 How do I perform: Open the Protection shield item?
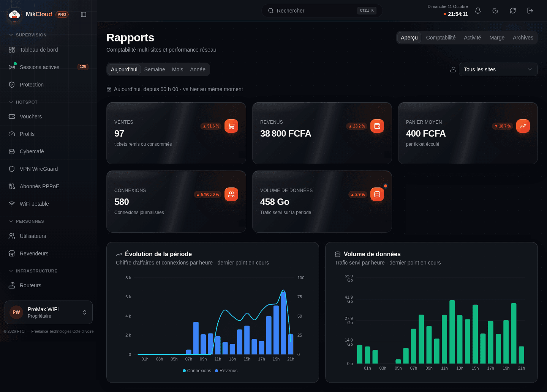(x=49, y=85)
